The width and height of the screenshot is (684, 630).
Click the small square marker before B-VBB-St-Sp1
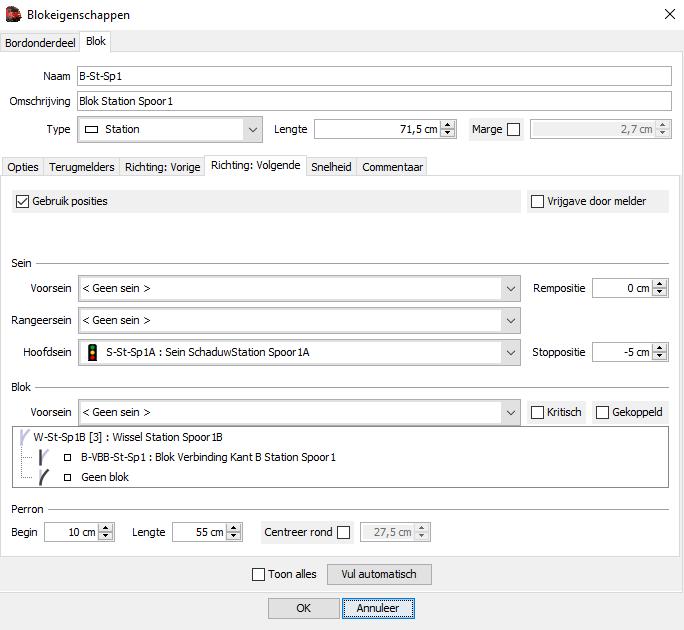(67, 458)
